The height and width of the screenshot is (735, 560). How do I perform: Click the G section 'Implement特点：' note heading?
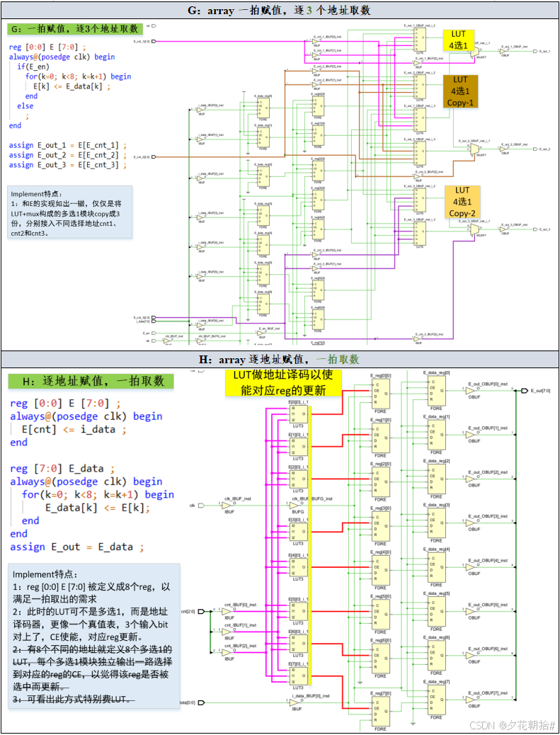coord(37,194)
